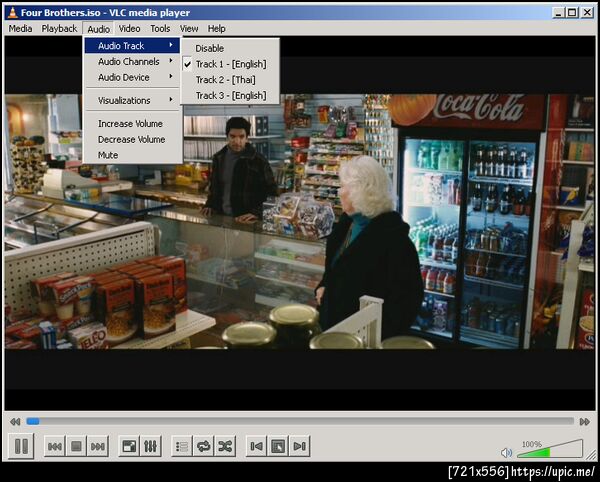Toggle shuffle random playback
The height and width of the screenshot is (482, 600).
pos(225,446)
